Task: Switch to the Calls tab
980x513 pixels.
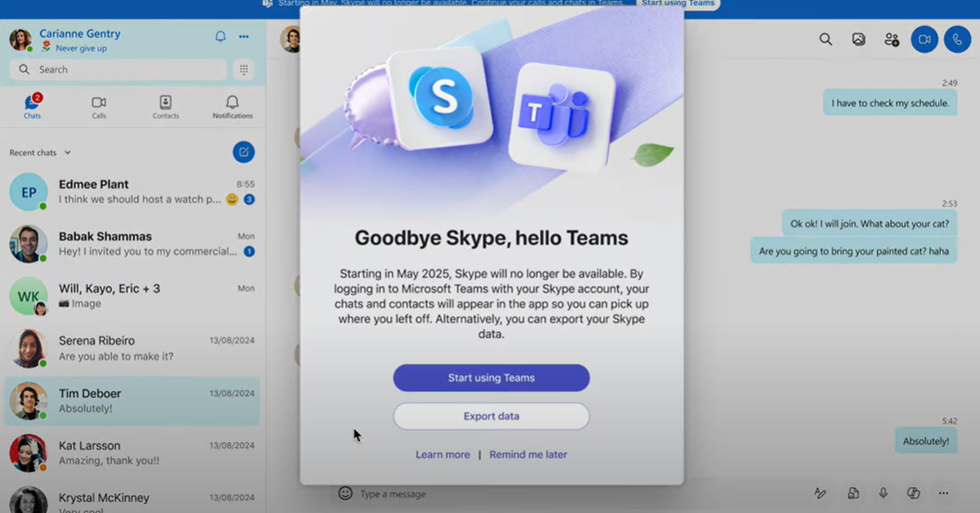Action: [x=99, y=107]
